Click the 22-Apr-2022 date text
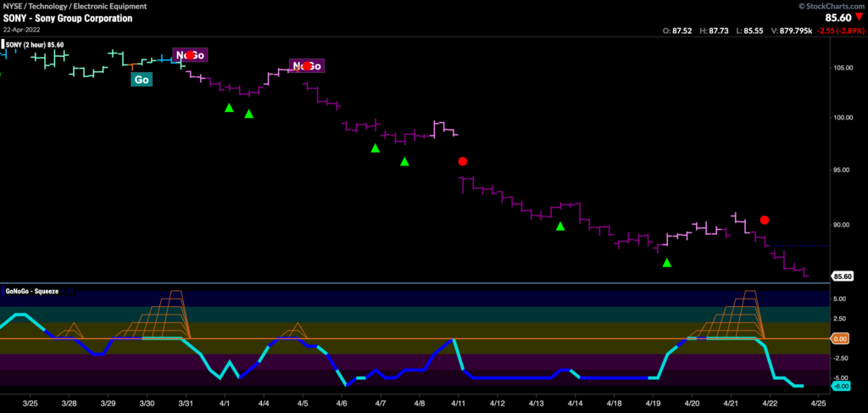Viewport: 868px width, 413px height. pos(19,28)
